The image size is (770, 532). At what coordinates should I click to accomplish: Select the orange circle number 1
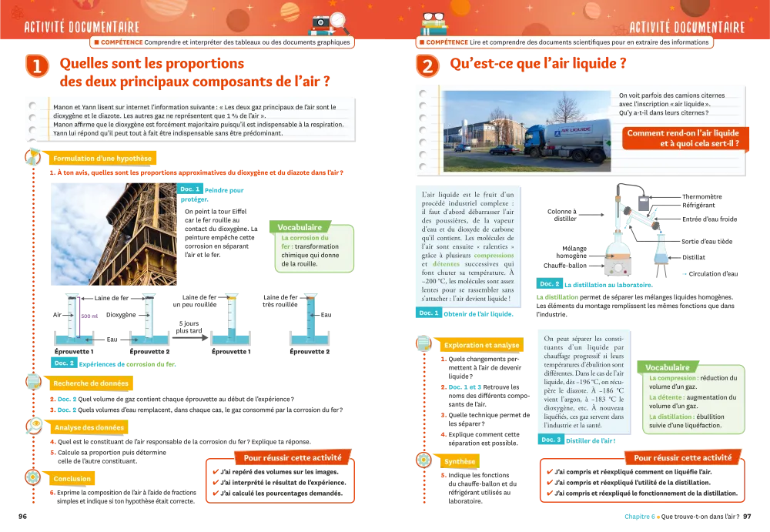coord(37,66)
